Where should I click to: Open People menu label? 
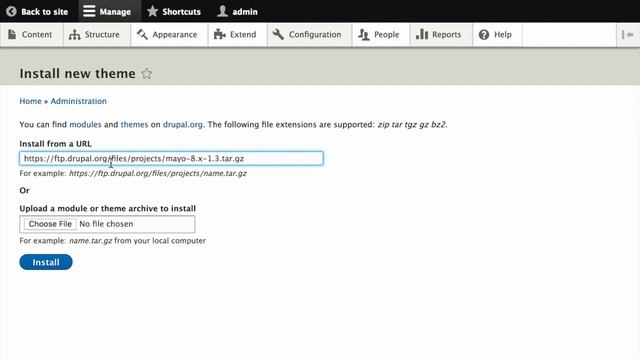[x=387, y=35]
